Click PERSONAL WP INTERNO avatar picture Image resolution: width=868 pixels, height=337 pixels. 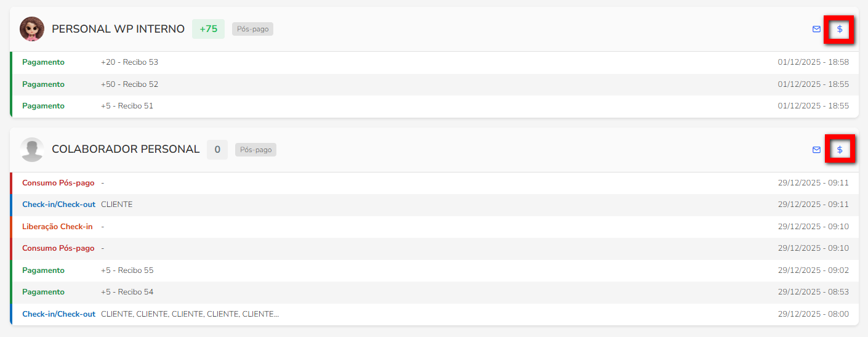coord(32,29)
